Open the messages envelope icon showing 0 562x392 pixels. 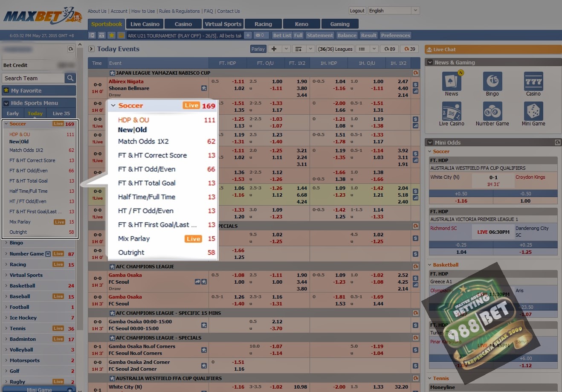click(x=261, y=35)
